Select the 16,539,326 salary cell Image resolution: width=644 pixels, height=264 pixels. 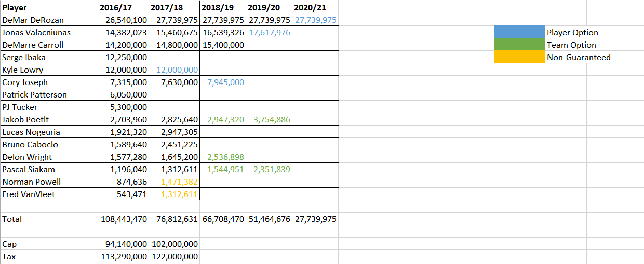pyautogui.click(x=223, y=32)
